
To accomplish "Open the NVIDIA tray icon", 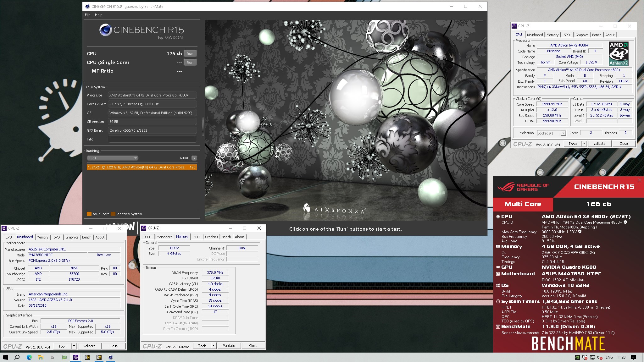I will click(577, 357).
